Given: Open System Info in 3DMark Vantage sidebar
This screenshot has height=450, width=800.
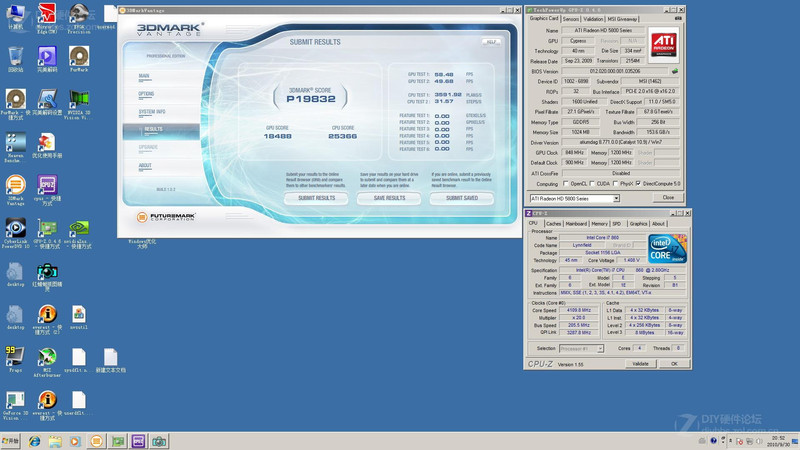Looking at the screenshot, I should [152, 112].
